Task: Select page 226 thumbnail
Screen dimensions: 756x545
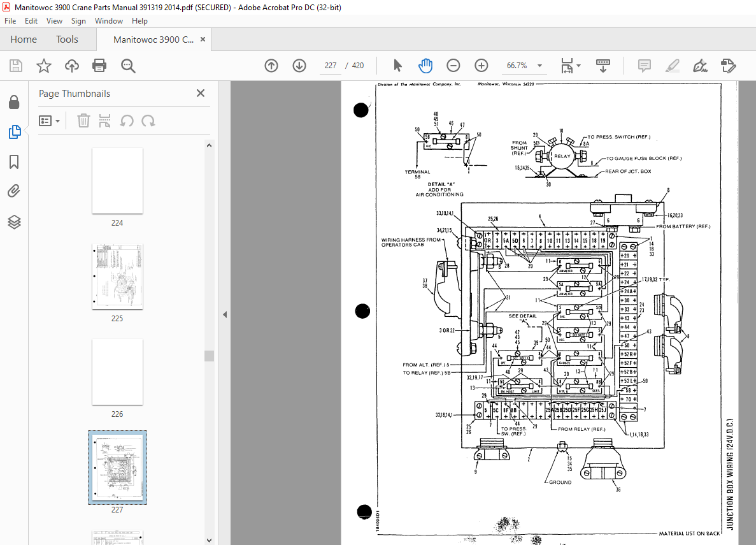Action: [117, 372]
